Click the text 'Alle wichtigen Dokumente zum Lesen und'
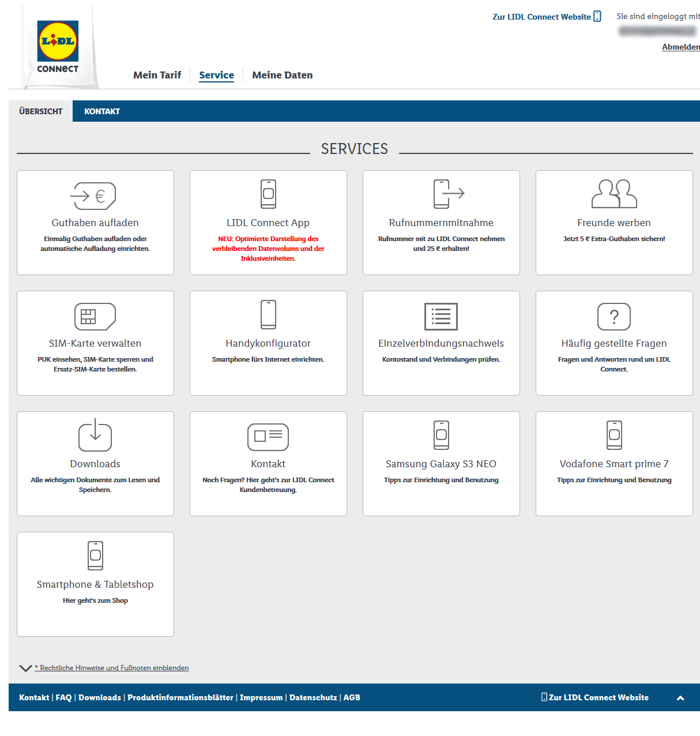The height and width of the screenshot is (736, 700). 95,480
